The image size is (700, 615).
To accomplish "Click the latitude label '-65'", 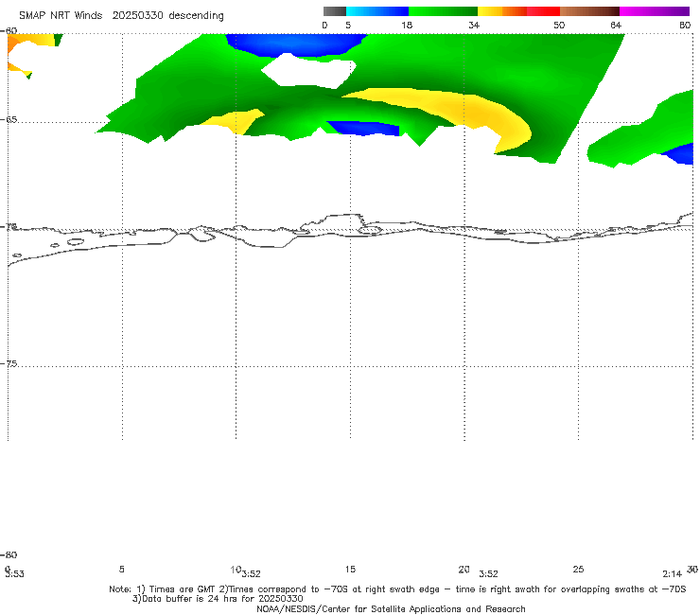I will pos(9,119).
